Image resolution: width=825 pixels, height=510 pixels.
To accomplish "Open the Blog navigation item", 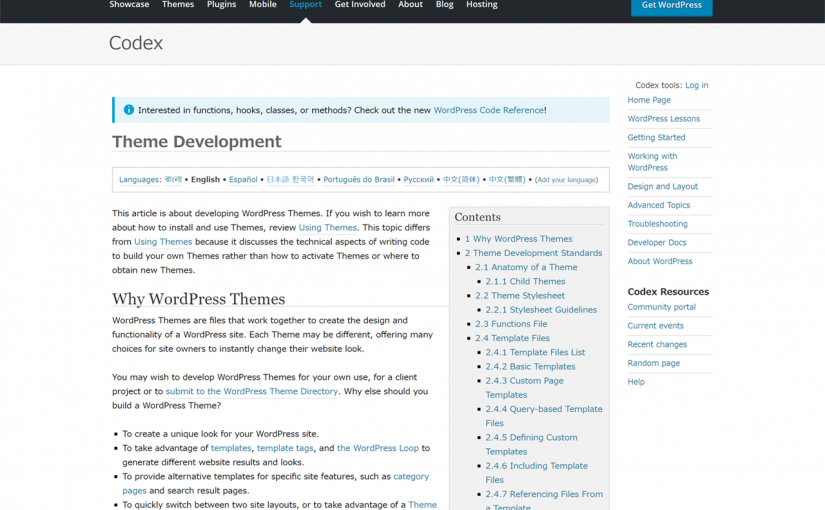I will 445,5.
